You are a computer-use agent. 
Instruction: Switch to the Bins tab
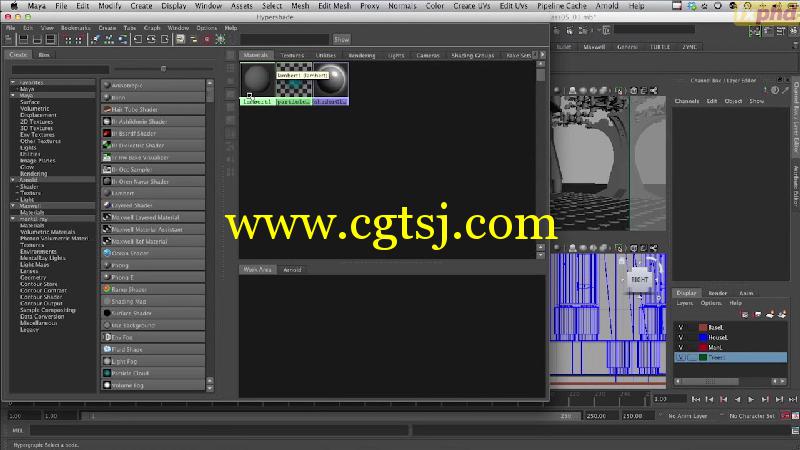pos(44,55)
